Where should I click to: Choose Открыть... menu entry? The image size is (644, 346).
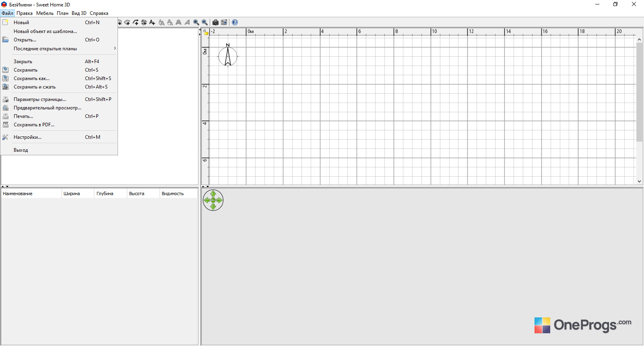coord(59,40)
